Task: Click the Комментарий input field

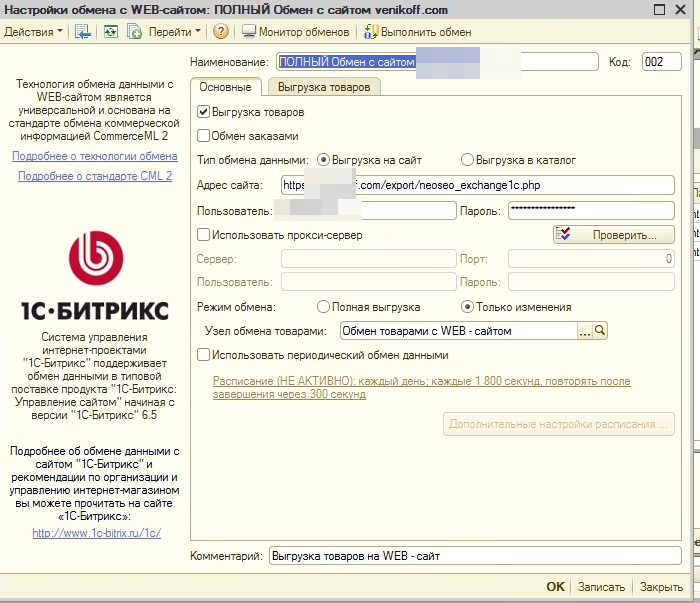Action: pos(475,556)
